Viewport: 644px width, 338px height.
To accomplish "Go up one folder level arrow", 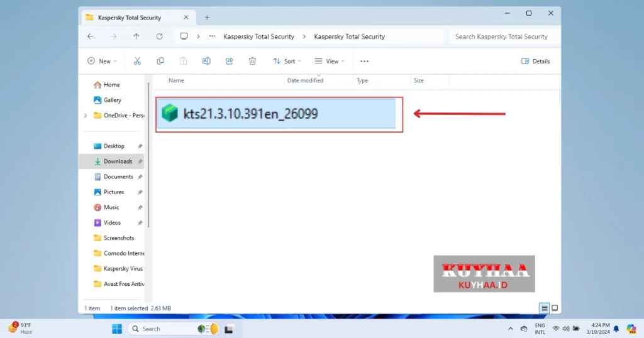I will 136,36.
